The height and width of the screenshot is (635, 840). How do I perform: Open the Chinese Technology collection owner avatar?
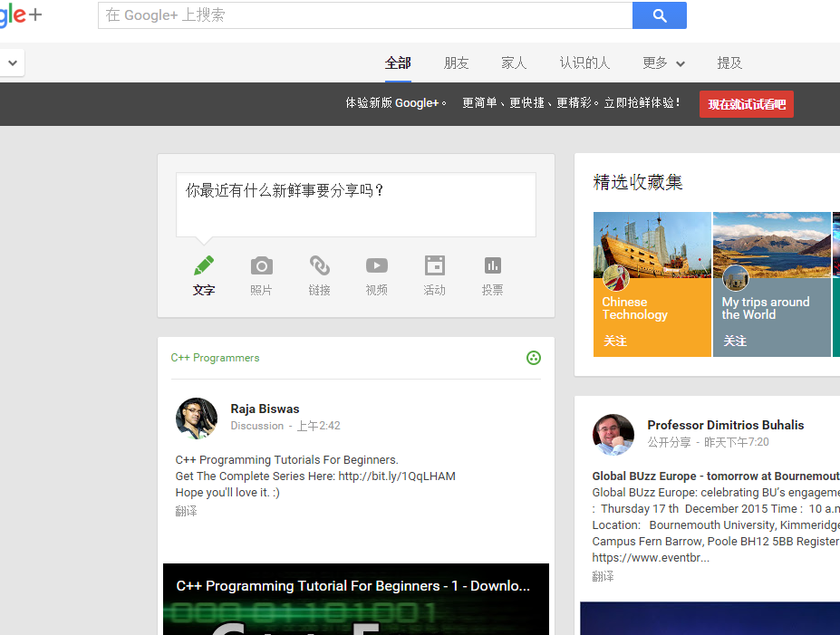[616, 277]
